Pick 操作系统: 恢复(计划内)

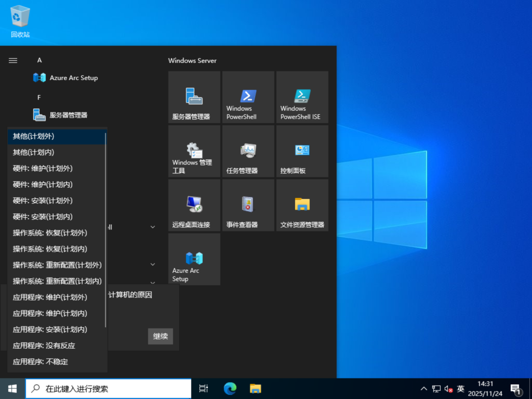(57, 249)
